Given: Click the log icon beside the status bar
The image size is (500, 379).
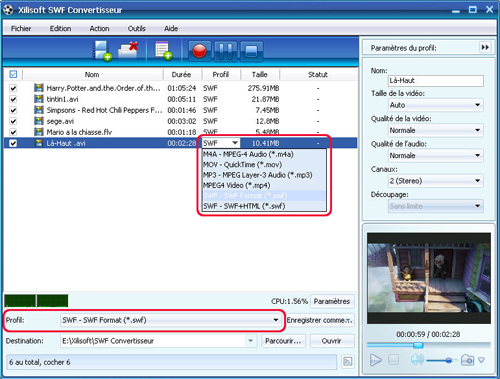Looking at the screenshot, I should [348, 362].
